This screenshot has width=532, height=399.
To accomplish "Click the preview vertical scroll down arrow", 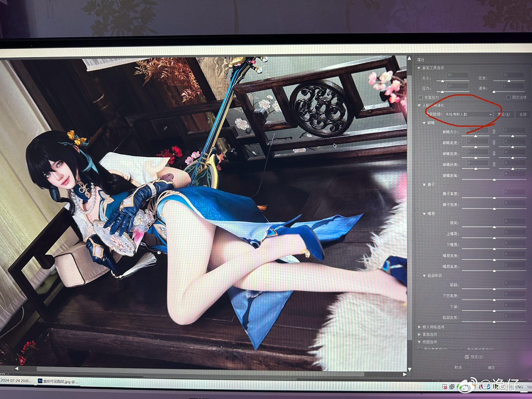I will click(409, 370).
